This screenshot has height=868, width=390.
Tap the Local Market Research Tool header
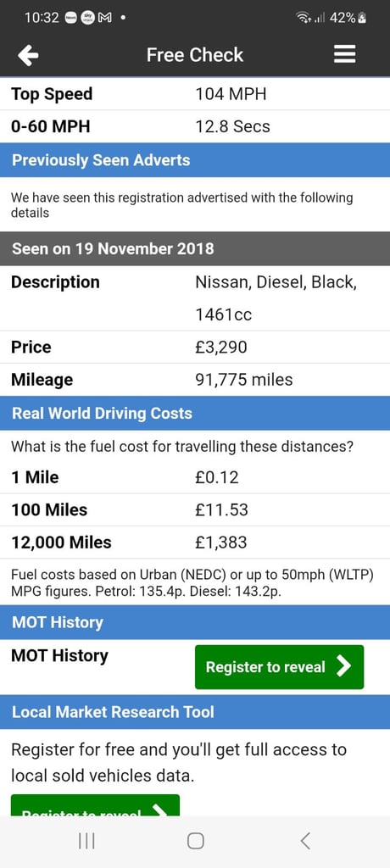[x=195, y=712]
